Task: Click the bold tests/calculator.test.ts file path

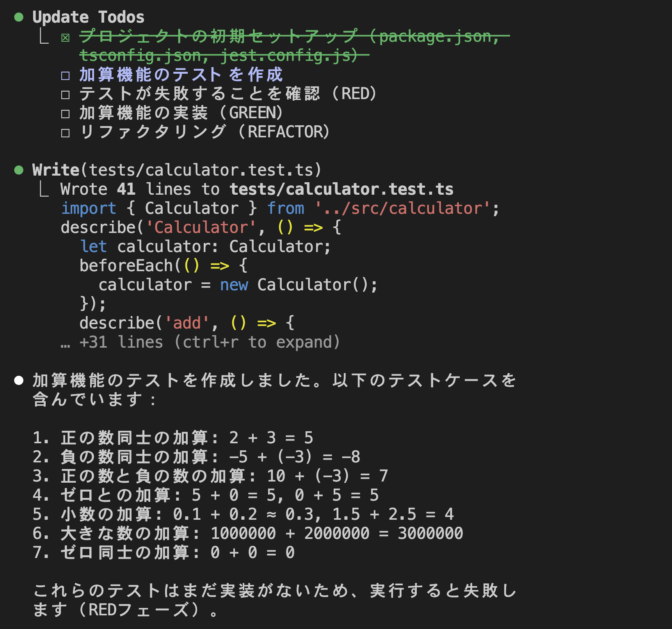Action: [x=341, y=189]
